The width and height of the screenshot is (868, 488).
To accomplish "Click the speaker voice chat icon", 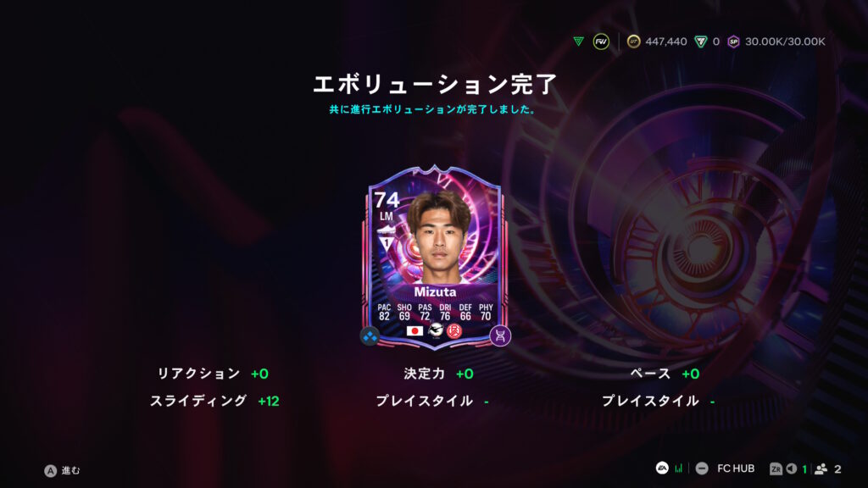I will 792,469.
